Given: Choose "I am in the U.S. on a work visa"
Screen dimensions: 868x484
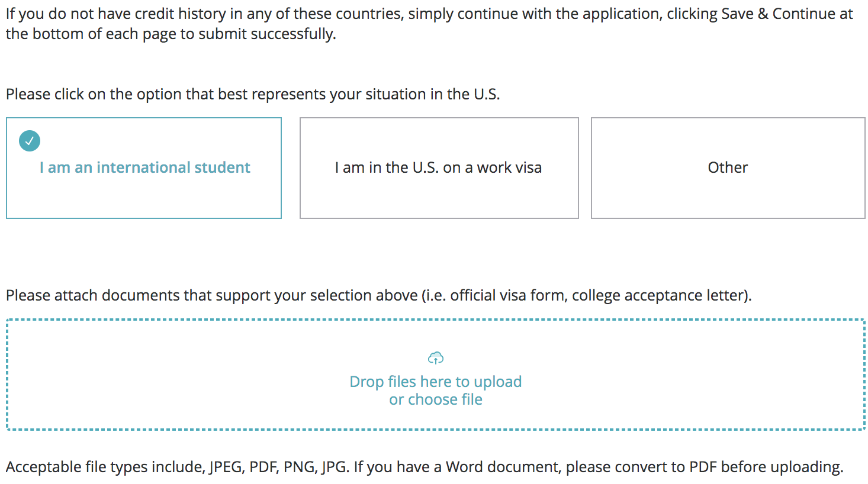Looking at the screenshot, I should tap(439, 168).
